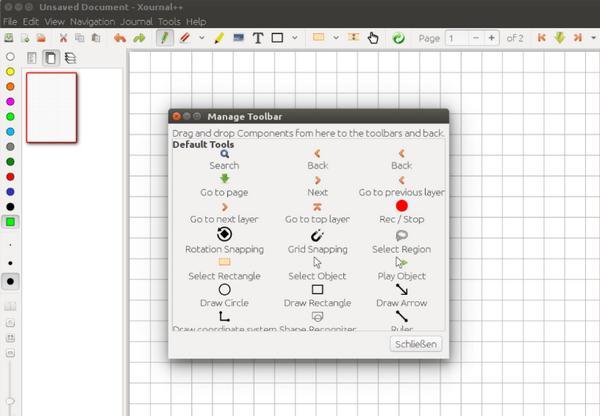Select the Select Rectangle toolbar tool
Viewport: 600px width, 416px height.
coord(318,38)
